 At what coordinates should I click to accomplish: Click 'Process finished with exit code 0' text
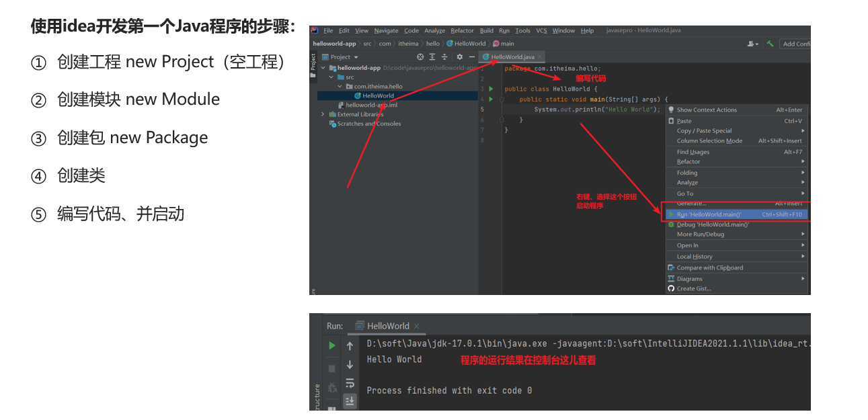pyautogui.click(x=449, y=390)
